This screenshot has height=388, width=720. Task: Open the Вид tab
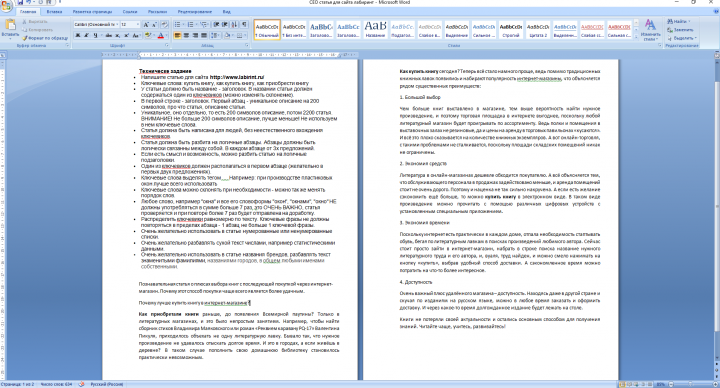tap(227, 12)
